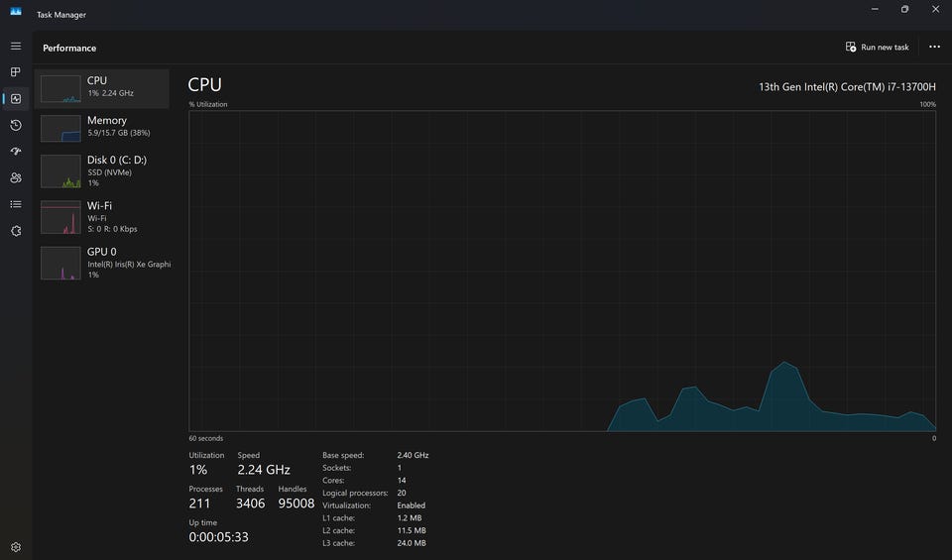The height and width of the screenshot is (560, 952).
Task: Click the CPU model name text
Action: point(847,87)
